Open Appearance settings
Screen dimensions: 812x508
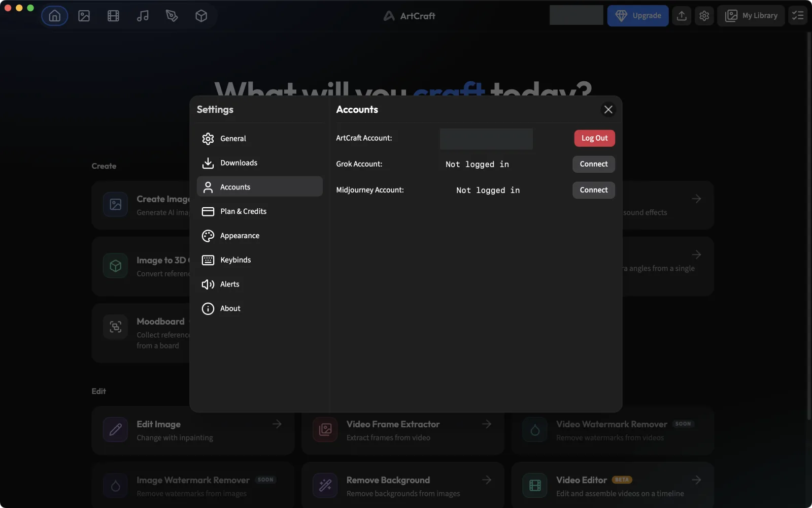[259, 236]
